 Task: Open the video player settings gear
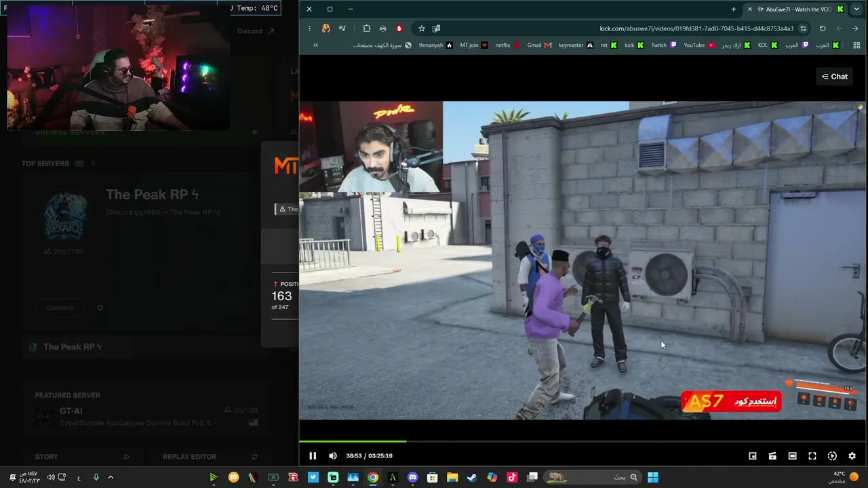point(852,456)
